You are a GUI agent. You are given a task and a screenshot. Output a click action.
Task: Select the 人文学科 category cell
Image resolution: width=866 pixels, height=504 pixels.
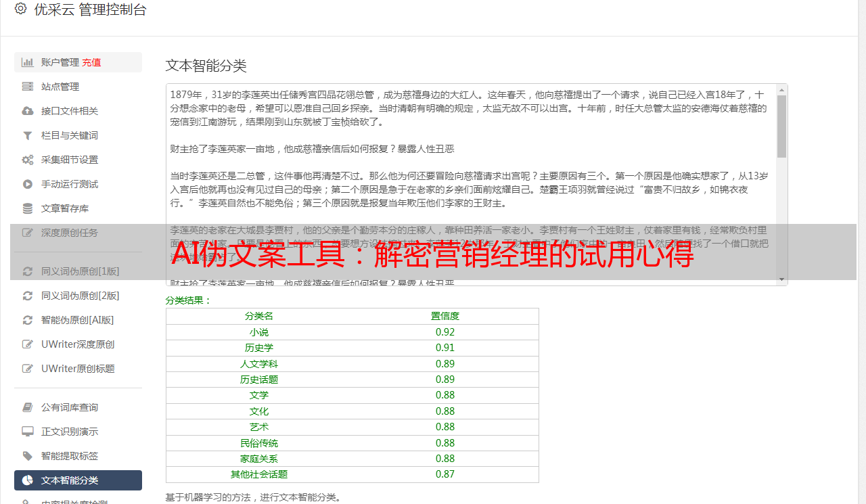(x=259, y=364)
